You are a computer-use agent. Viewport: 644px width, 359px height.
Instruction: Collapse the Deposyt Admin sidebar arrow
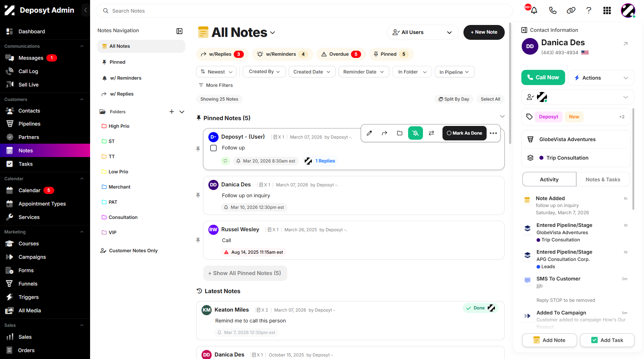pos(85,10)
